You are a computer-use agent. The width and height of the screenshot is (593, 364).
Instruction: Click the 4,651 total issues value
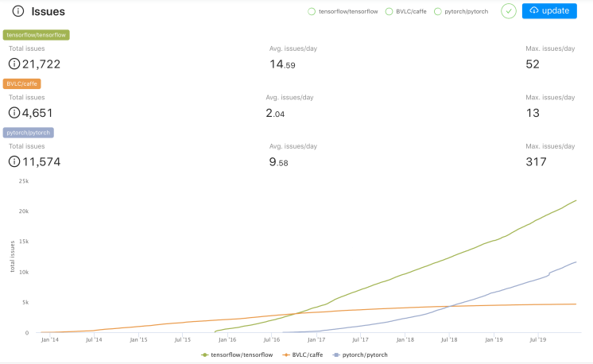point(37,113)
